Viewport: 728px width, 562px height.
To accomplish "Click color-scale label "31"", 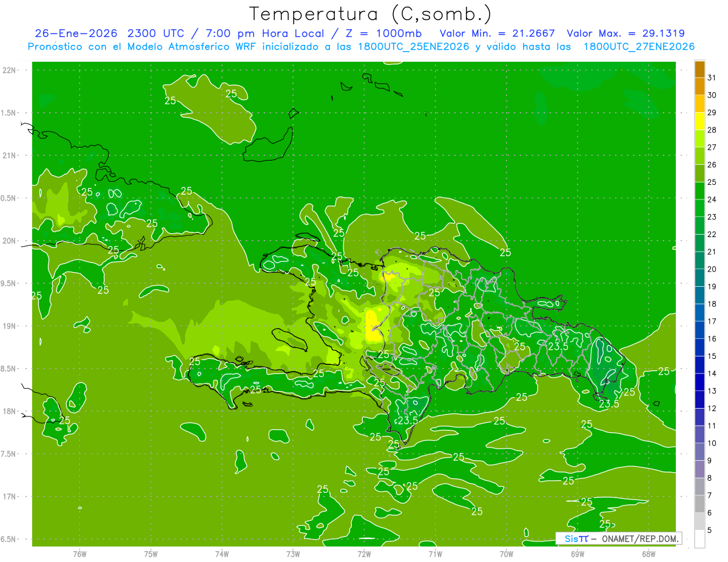I will point(712,78).
